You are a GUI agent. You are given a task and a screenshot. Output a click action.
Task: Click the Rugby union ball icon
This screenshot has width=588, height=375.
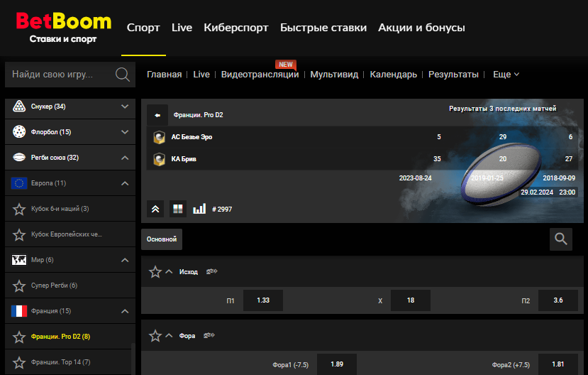point(19,158)
